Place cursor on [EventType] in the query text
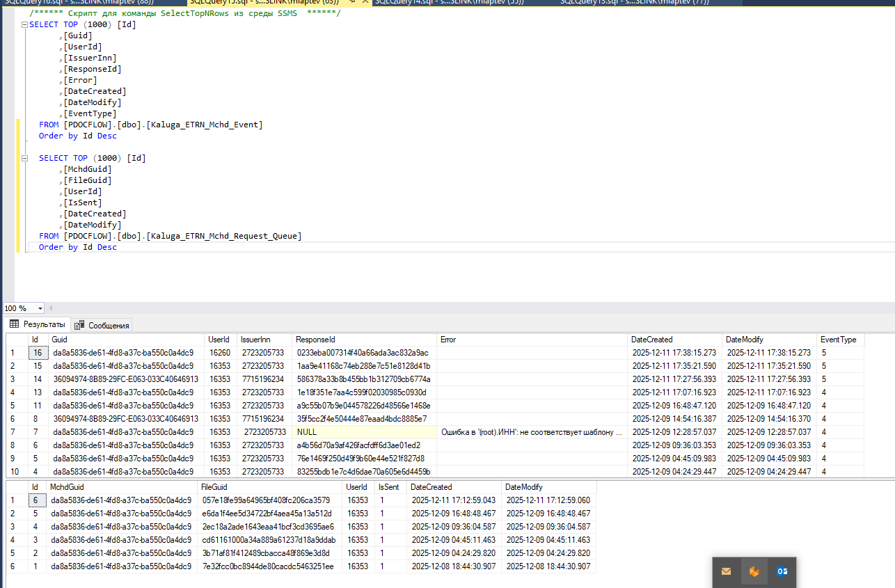 90,113
